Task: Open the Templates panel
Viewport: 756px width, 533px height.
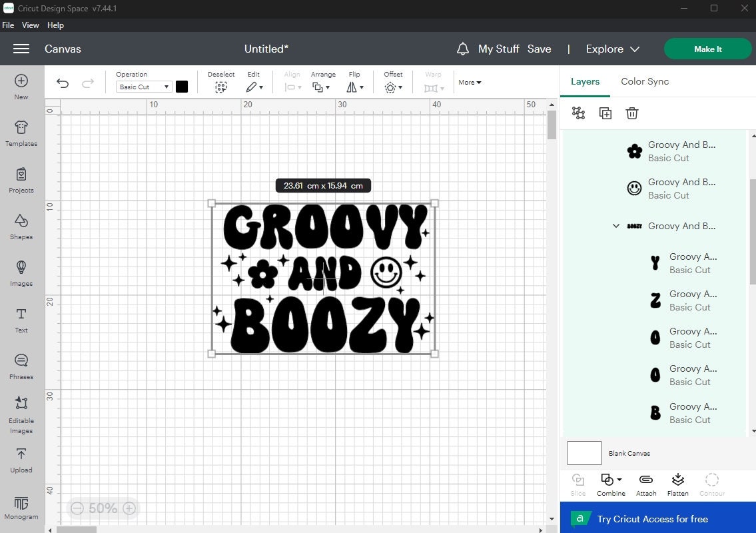Action: (21, 132)
